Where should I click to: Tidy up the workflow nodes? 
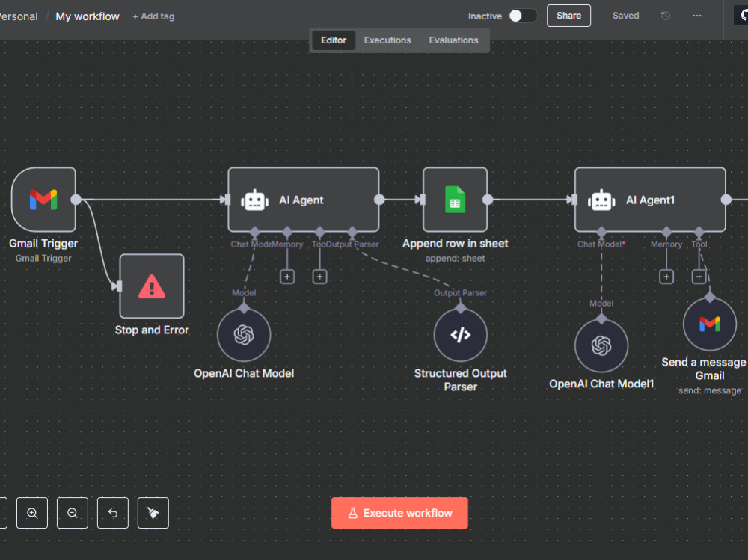153,513
